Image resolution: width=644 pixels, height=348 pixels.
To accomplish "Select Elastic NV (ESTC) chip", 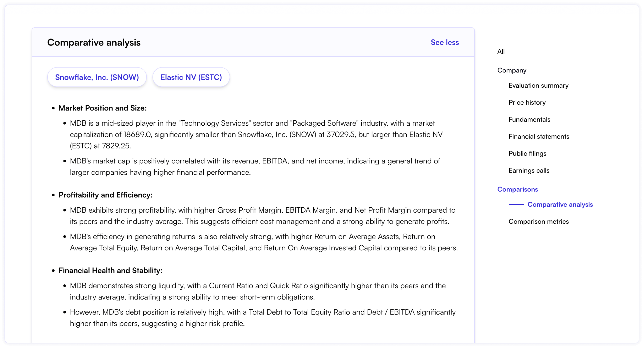I will [191, 77].
